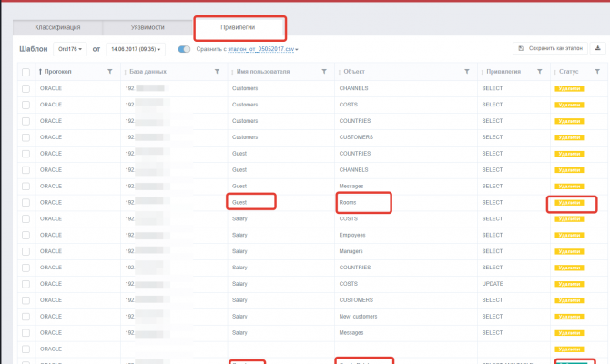Sort by the Привилегия column header
The width and height of the screenshot is (610, 364).
pos(503,72)
